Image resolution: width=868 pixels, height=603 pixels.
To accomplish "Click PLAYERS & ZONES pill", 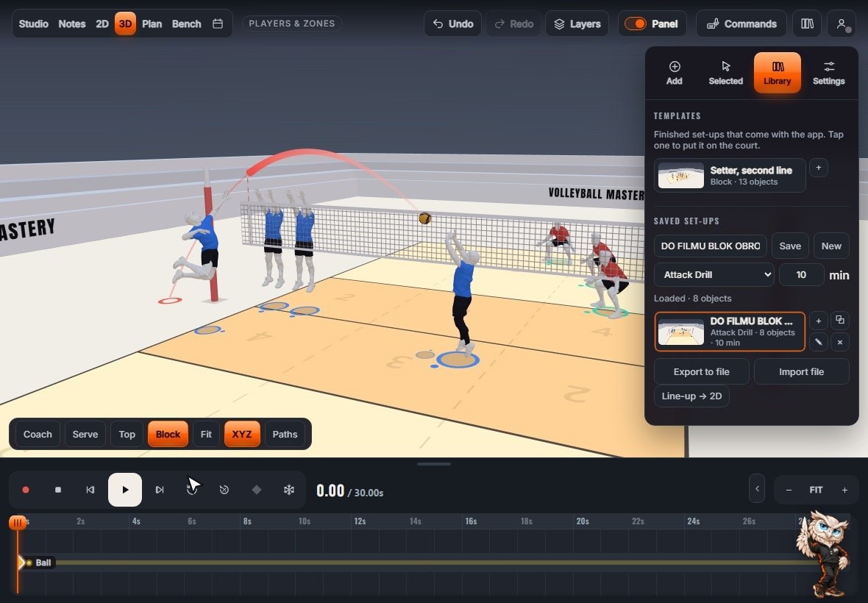I will 292,24.
